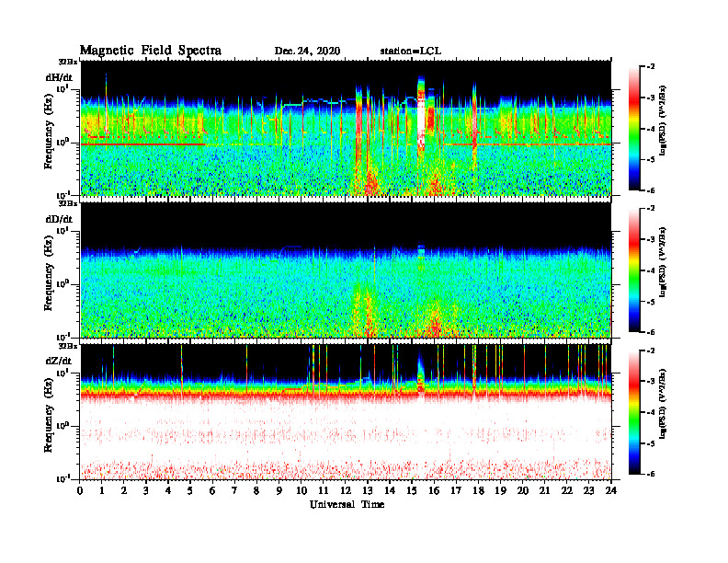
Task: Click hour 0 on the Universal Time axis
Action: click(x=80, y=491)
